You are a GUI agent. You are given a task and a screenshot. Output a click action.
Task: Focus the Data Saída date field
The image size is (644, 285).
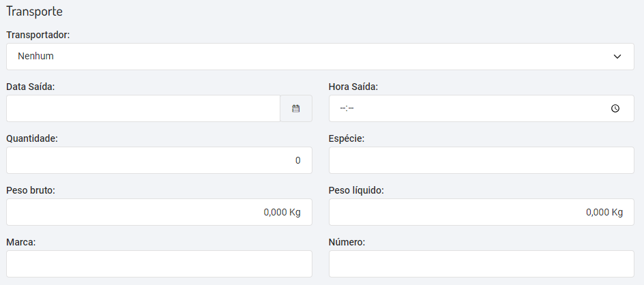(x=143, y=108)
